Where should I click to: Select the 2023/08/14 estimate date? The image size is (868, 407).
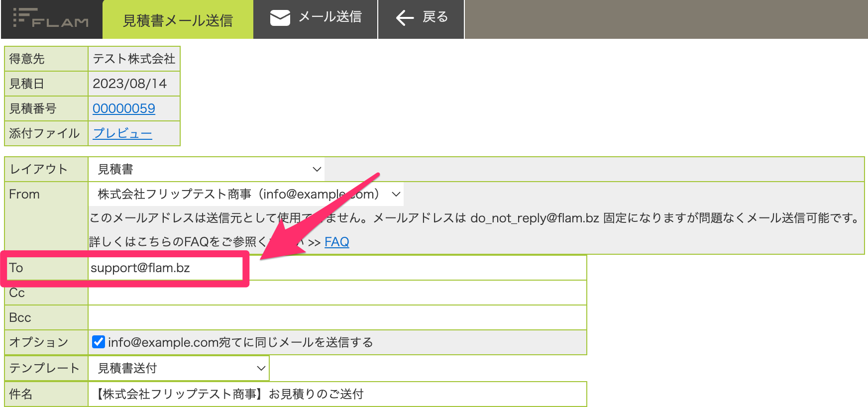[130, 84]
